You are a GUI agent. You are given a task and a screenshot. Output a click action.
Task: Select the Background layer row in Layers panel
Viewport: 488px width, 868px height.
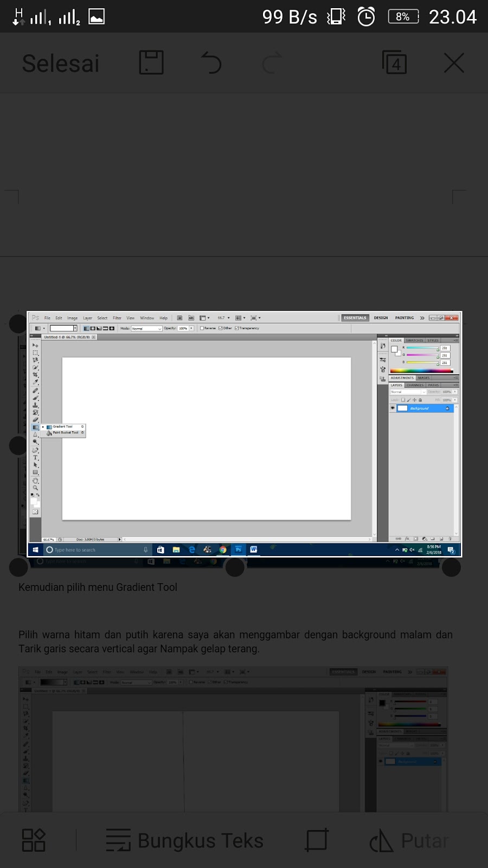(421, 408)
